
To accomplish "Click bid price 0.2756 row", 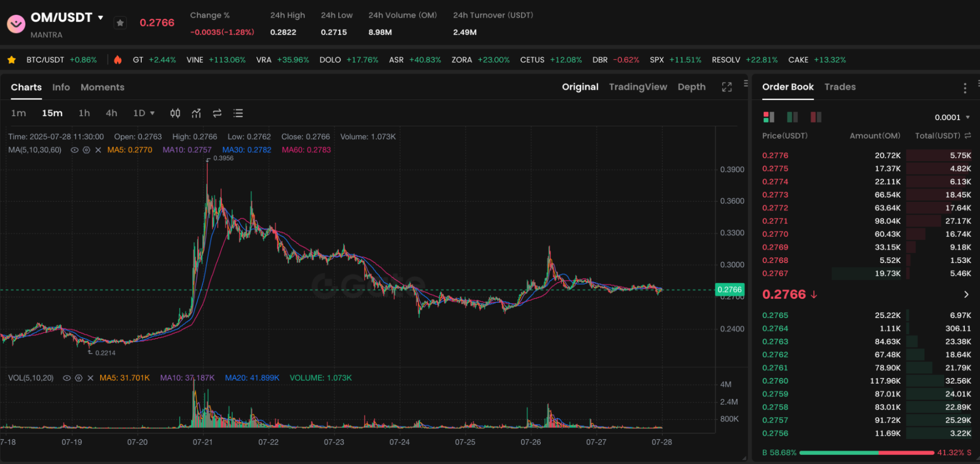I will (867, 433).
